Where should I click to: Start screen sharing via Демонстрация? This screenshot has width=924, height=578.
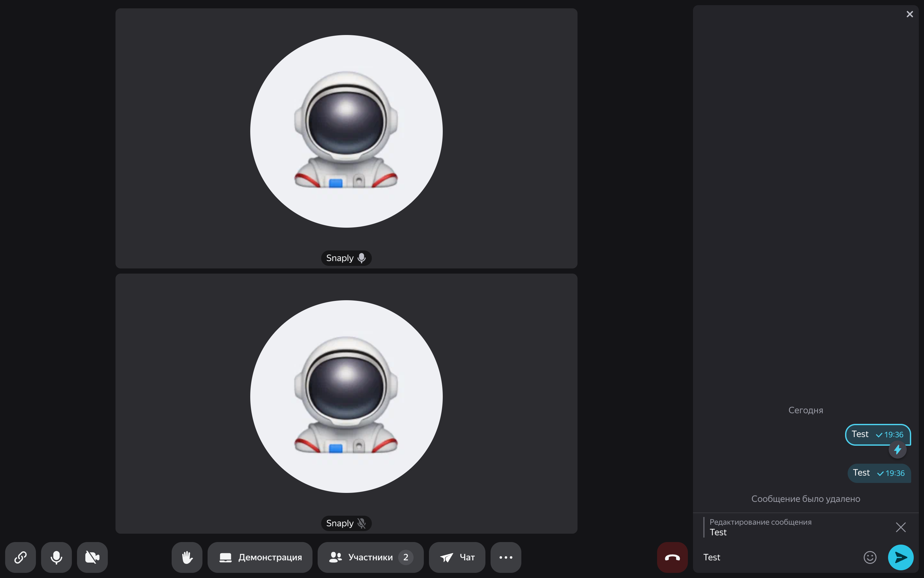click(x=260, y=557)
